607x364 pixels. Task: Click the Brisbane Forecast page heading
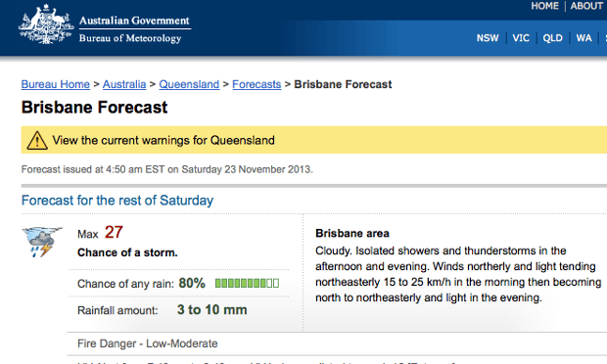click(94, 108)
